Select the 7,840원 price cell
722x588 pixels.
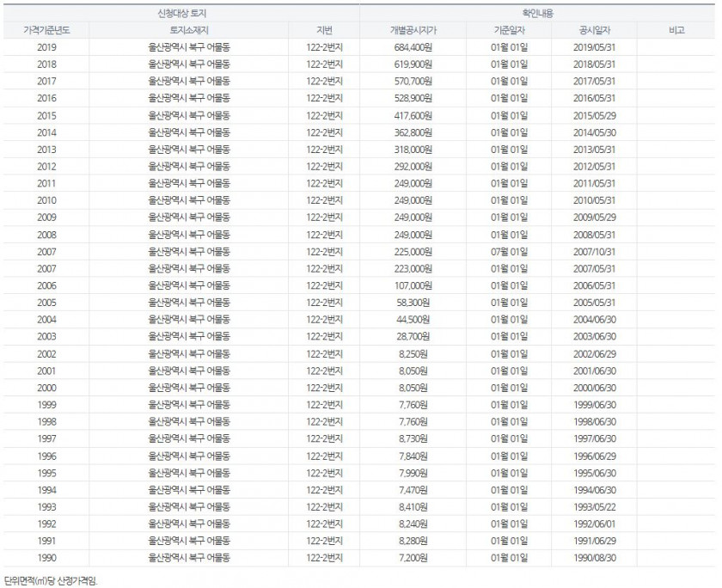coord(413,456)
